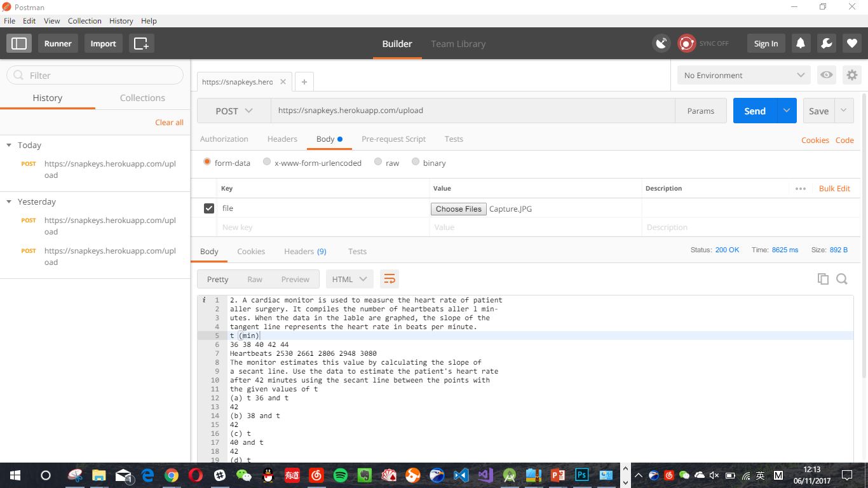Screen dimensions: 868x488
Task: Toggle line wrap icon in response
Action: 390,279
